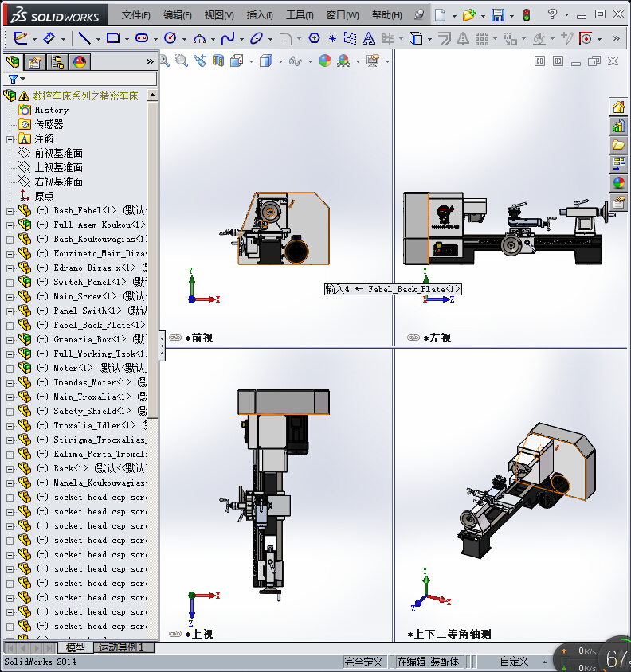Select the History tree item
Viewport: 631px width, 672px height.
pos(52,110)
